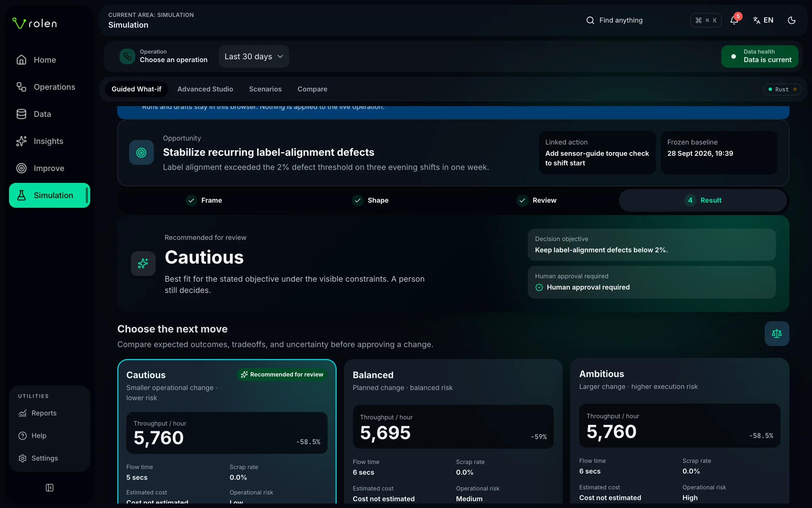Screen dimensions: 812x508
Task: Open the Scenarios tab
Action: click(x=265, y=89)
